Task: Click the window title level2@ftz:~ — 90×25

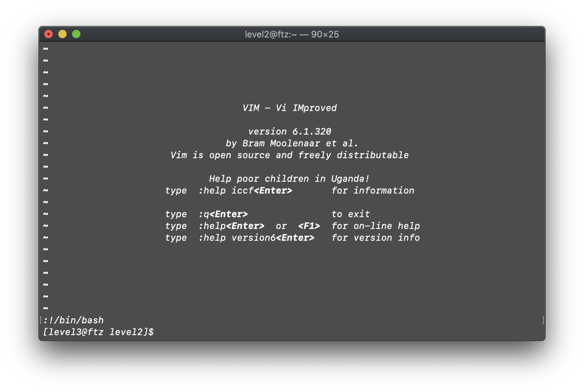Action: coord(292,34)
